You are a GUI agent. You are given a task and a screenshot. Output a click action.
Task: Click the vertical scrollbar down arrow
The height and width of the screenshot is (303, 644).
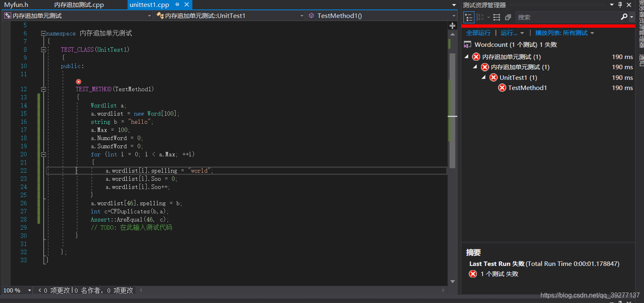452,281
